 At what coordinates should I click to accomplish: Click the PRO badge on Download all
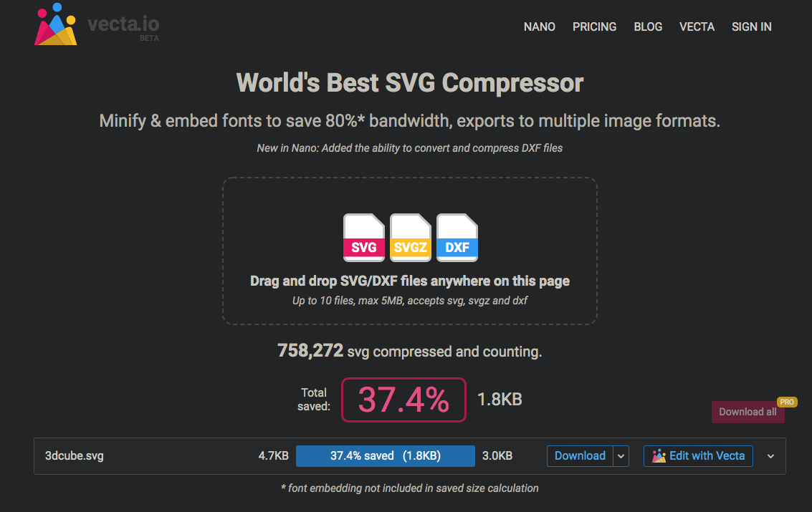pyautogui.click(x=787, y=402)
